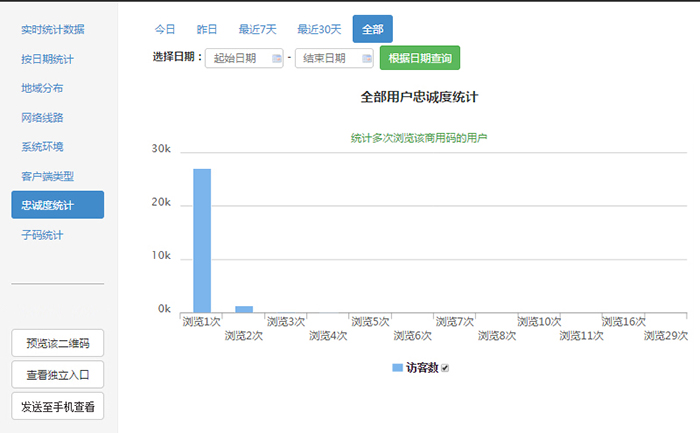Select the 今日 time range tab
Viewport: 700px width, 433px height.
[165, 29]
